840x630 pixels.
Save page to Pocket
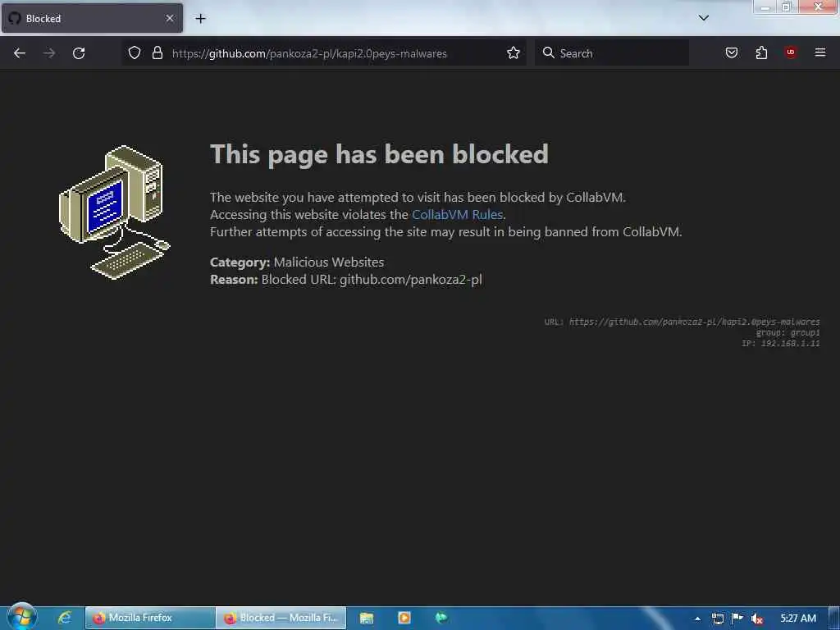click(x=732, y=52)
